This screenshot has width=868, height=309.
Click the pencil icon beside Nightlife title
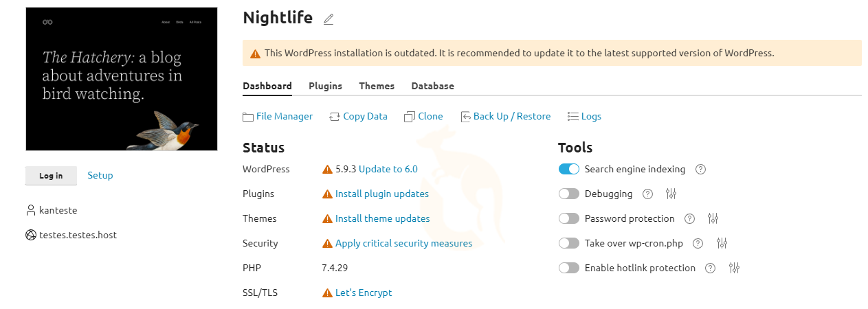tap(329, 19)
